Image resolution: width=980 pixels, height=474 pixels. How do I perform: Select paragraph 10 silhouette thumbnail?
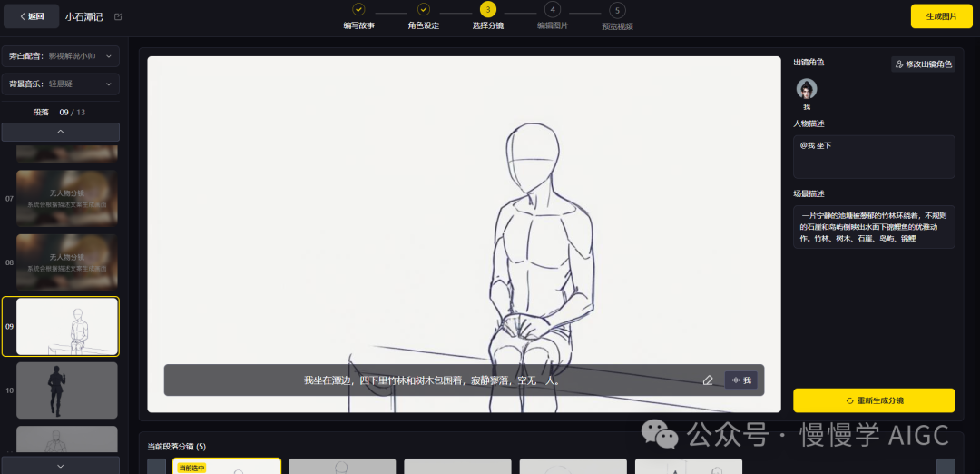pos(67,390)
